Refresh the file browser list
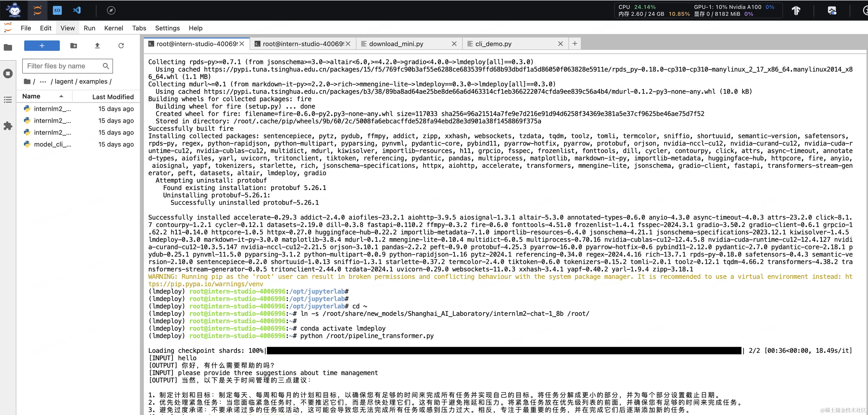 point(121,46)
